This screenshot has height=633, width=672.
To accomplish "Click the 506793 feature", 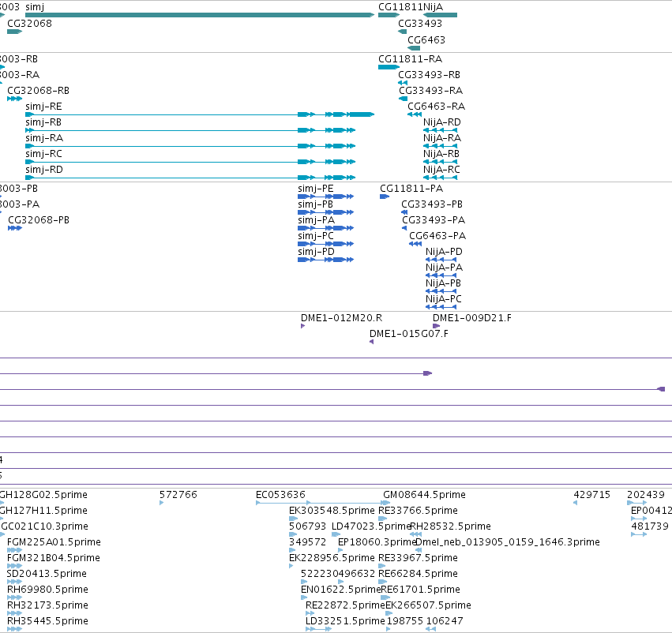I will point(293,534).
